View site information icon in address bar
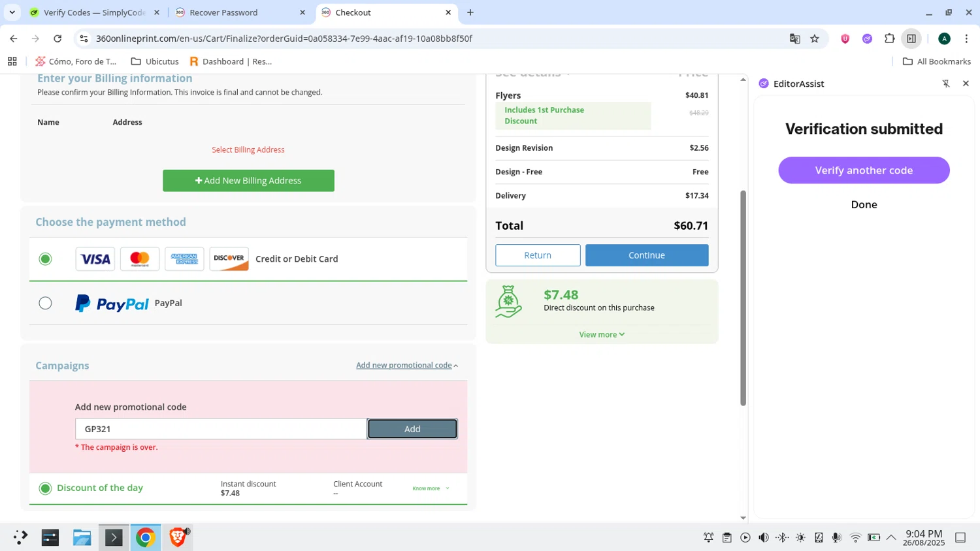Screen dimensions: 980x551 coord(84,39)
